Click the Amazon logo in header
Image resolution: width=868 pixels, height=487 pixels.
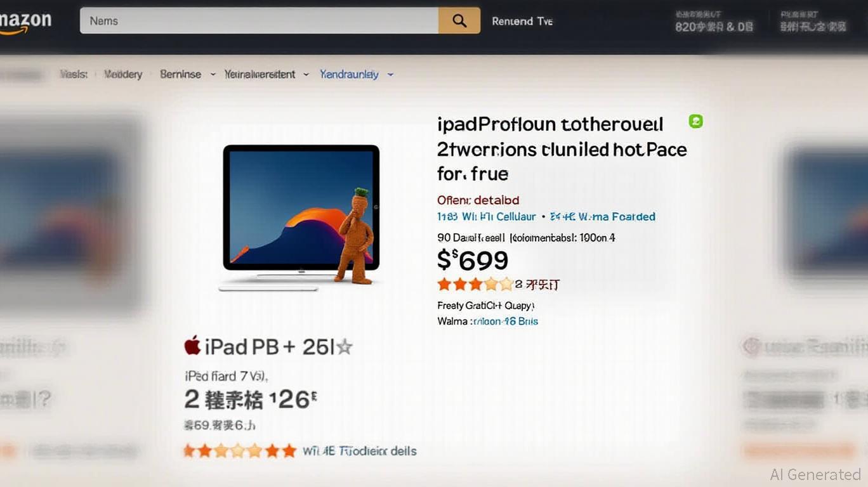[25, 22]
